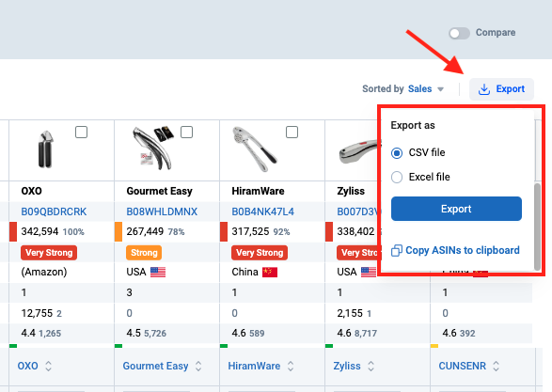552x392 pixels.
Task: Click the 267,449 traffic value
Action: 145,231
